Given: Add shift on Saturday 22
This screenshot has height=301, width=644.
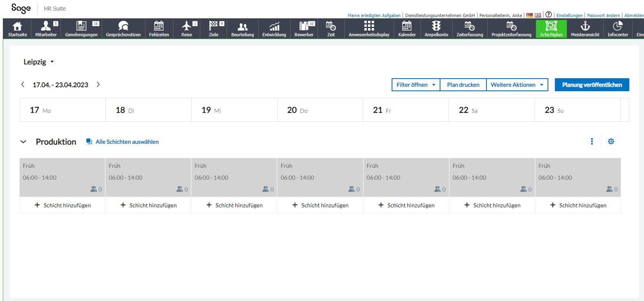Looking at the screenshot, I should (492, 205).
